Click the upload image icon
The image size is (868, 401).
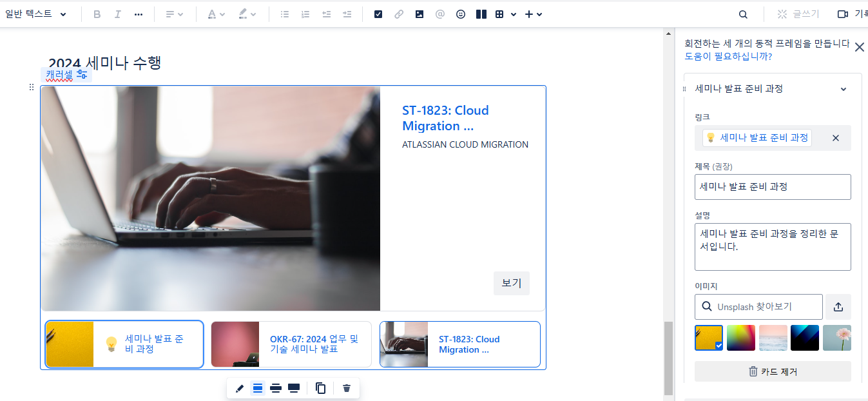click(838, 307)
